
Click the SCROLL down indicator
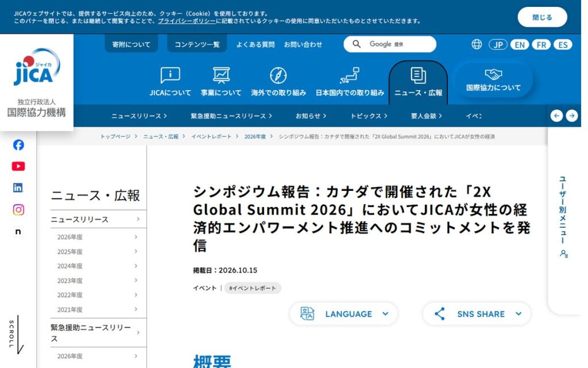pyautogui.click(x=17, y=334)
